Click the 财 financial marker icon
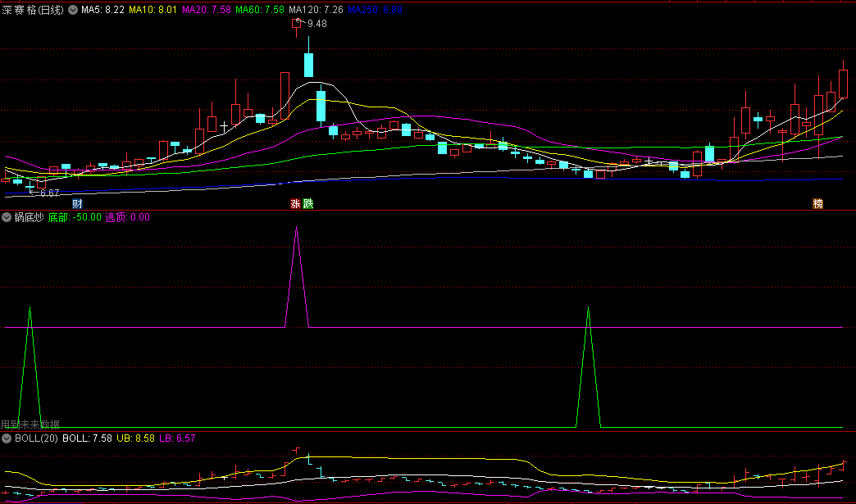 coord(78,204)
